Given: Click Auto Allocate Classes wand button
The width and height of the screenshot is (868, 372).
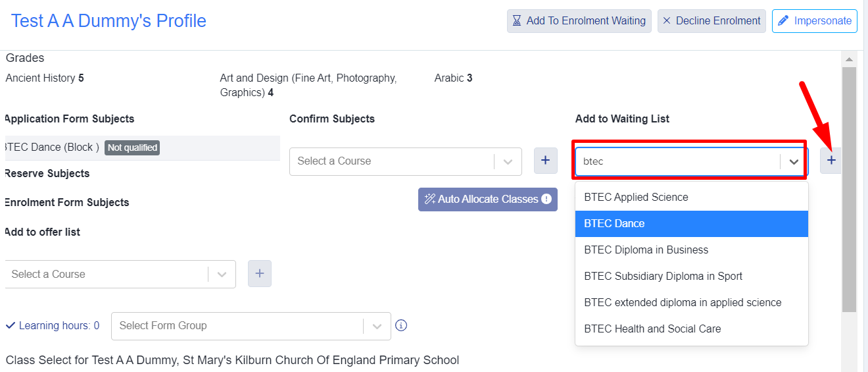Looking at the screenshot, I should click(488, 199).
